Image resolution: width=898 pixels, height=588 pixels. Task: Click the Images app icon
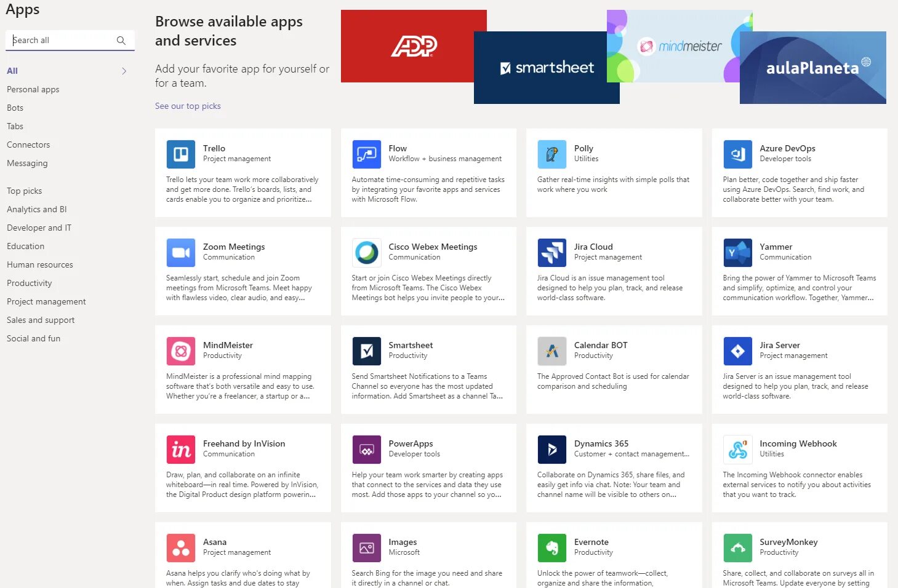pos(366,548)
